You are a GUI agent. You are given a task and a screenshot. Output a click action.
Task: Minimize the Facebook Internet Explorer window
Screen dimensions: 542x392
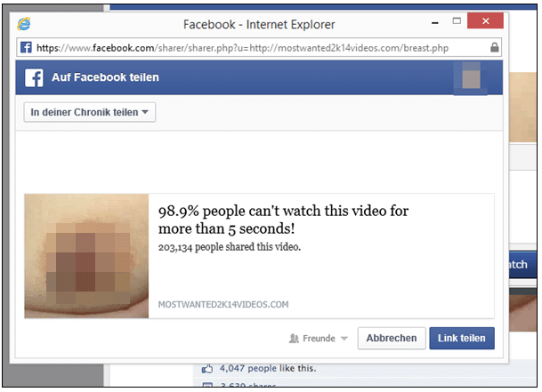pyautogui.click(x=435, y=23)
